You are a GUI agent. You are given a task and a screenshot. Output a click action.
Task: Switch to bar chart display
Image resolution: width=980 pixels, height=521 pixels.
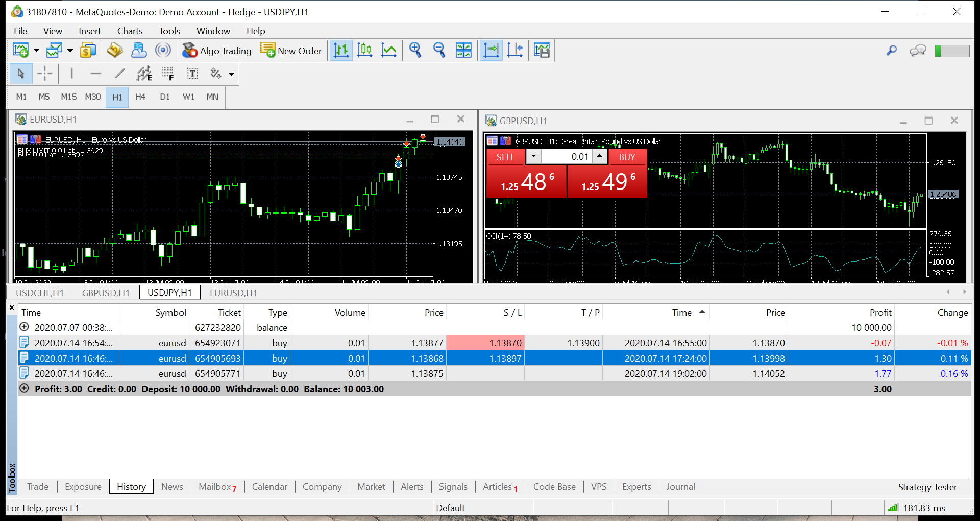click(341, 50)
